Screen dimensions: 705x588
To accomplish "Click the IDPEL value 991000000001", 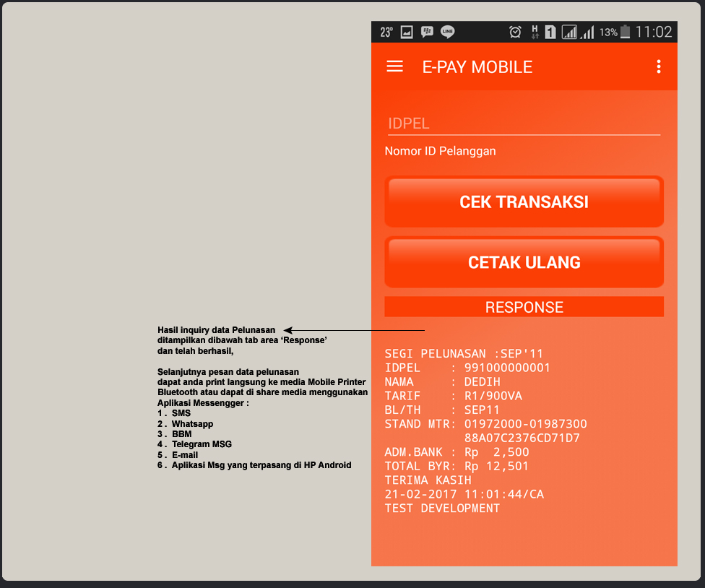I will click(x=507, y=368).
